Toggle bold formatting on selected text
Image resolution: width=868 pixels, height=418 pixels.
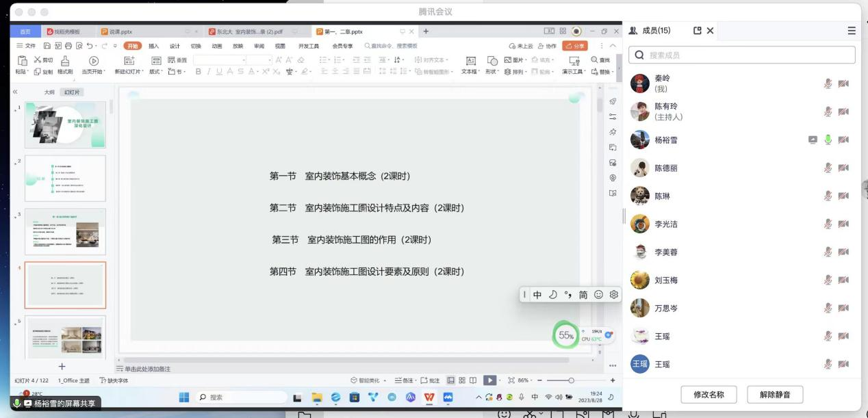[x=197, y=70]
